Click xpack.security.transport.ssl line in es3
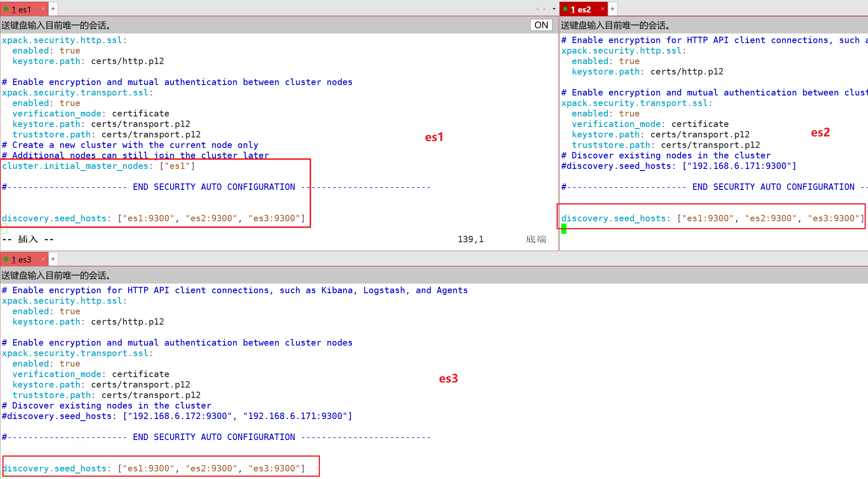Screen dimensions: 868x479 point(77,353)
